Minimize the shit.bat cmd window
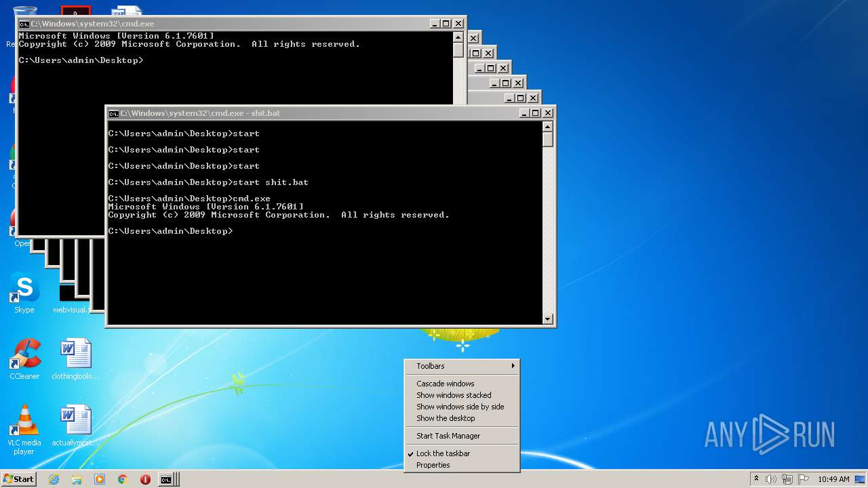Viewport: 868px width, 488px height. click(524, 113)
